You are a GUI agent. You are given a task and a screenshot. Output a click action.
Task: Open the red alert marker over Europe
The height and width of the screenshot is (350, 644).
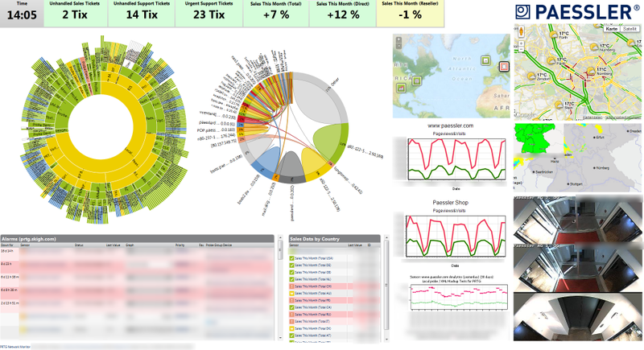click(504, 66)
